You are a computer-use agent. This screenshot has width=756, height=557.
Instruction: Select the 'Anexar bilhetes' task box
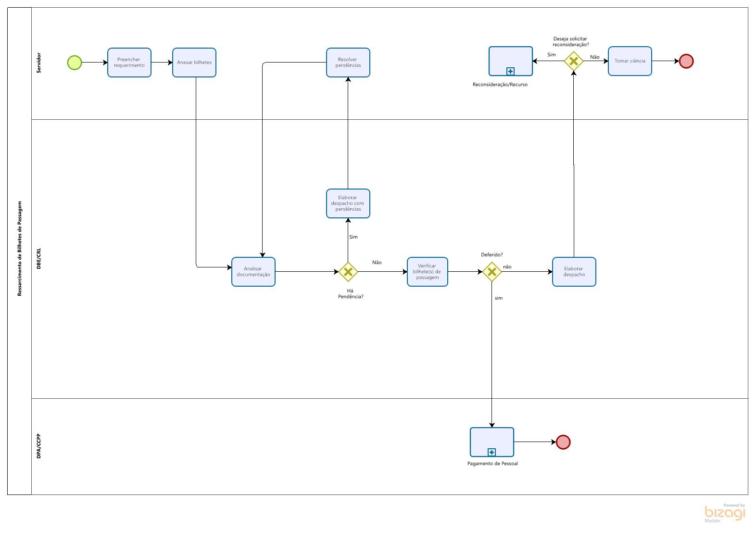(194, 63)
